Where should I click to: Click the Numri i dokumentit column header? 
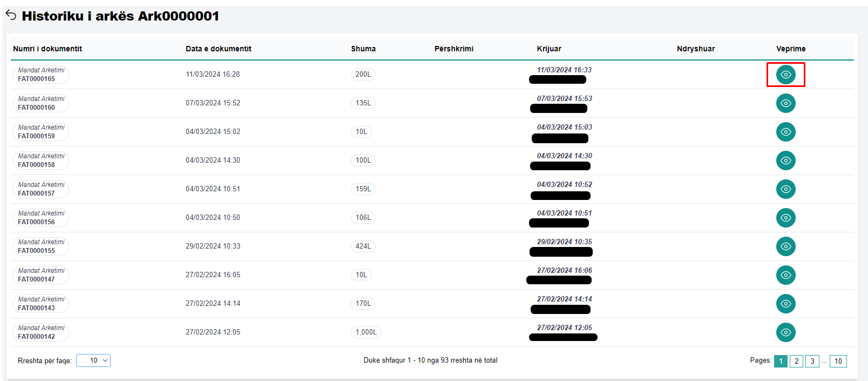point(48,49)
